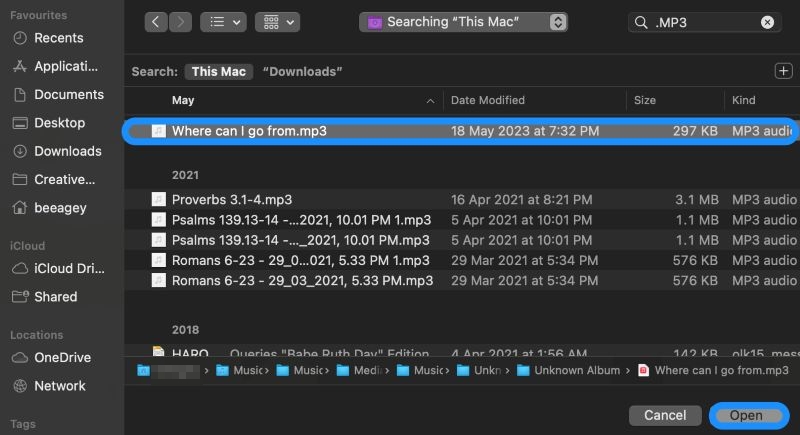This screenshot has height=435, width=800.
Task: Clear the .MP3 search text
Action: (767, 22)
